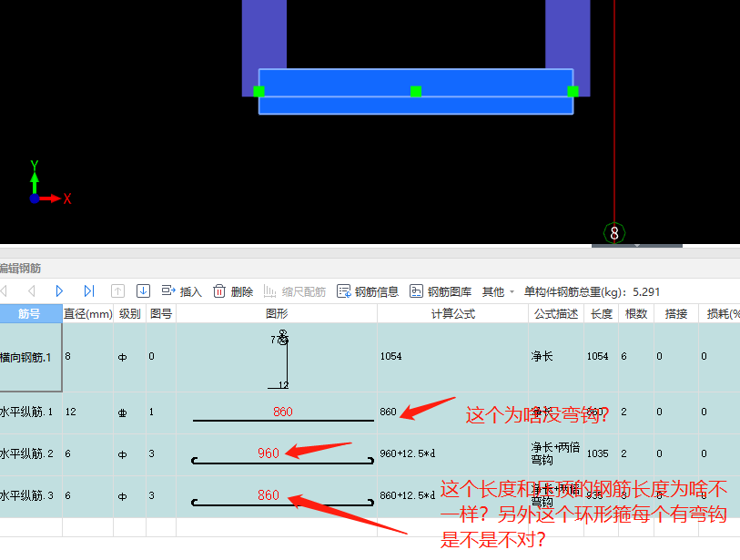Select the 筋号 column header
The image size is (740, 560).
pyautogui.click(x=31, y=313)
